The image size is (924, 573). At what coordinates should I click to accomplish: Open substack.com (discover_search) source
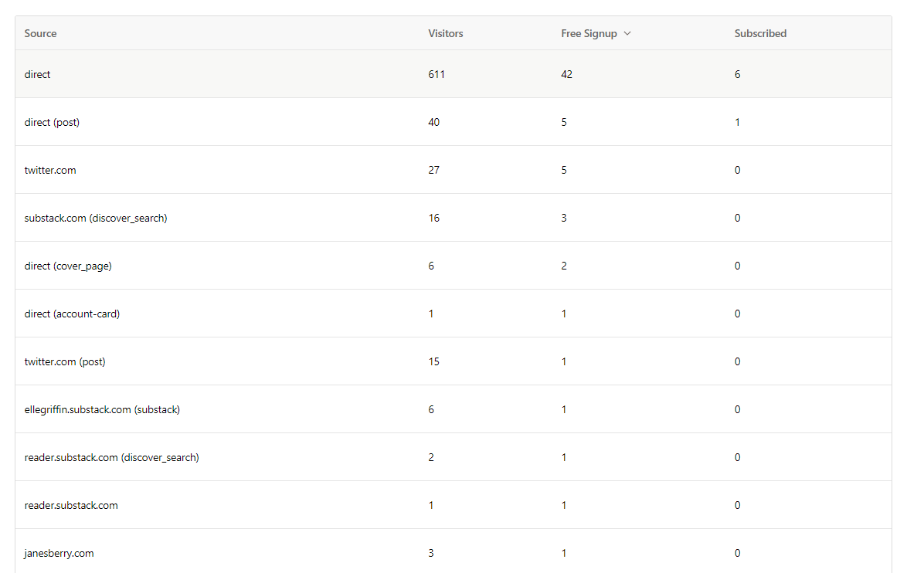(x=96, y=219)
